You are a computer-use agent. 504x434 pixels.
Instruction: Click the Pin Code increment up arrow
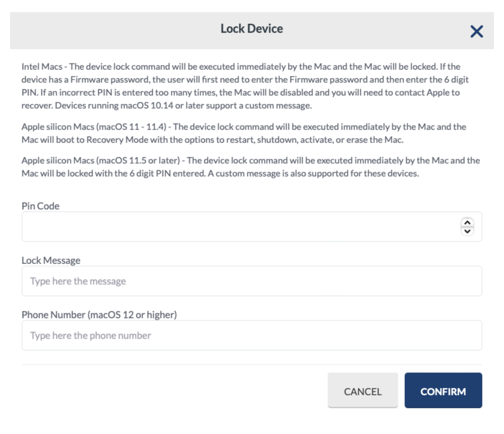467,223
